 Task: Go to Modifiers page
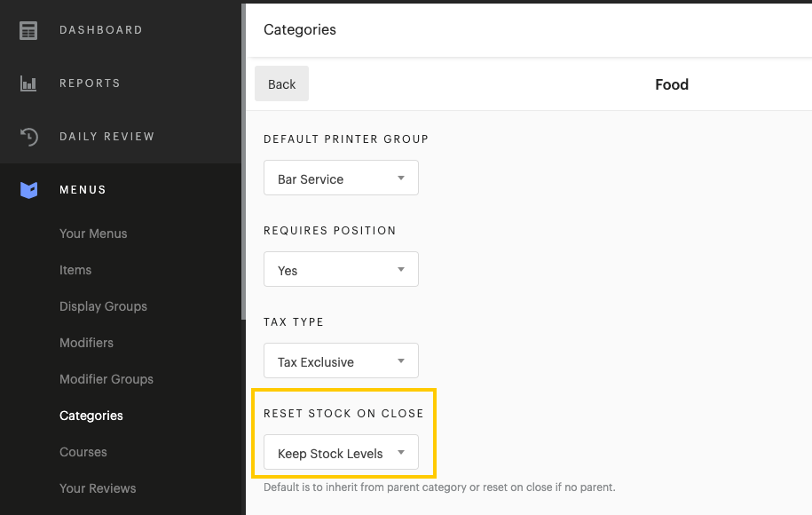pyautogui.click(x=86, y=343)
